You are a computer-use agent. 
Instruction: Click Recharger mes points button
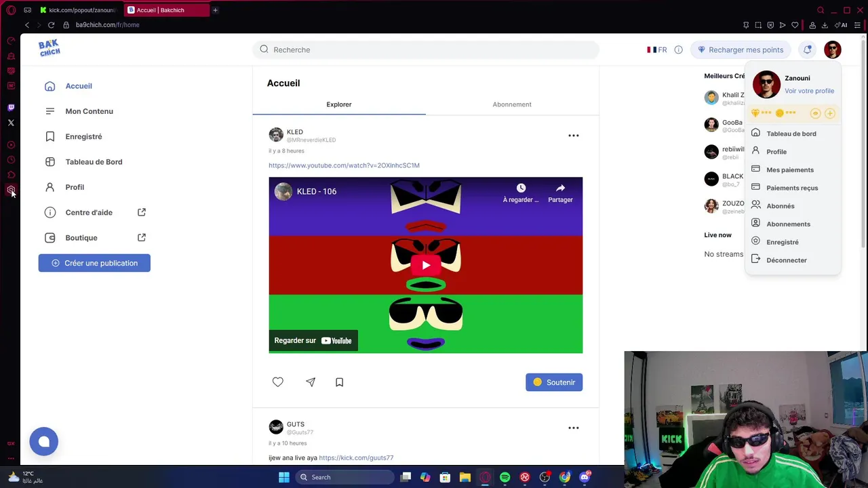[x=740, y=49]
